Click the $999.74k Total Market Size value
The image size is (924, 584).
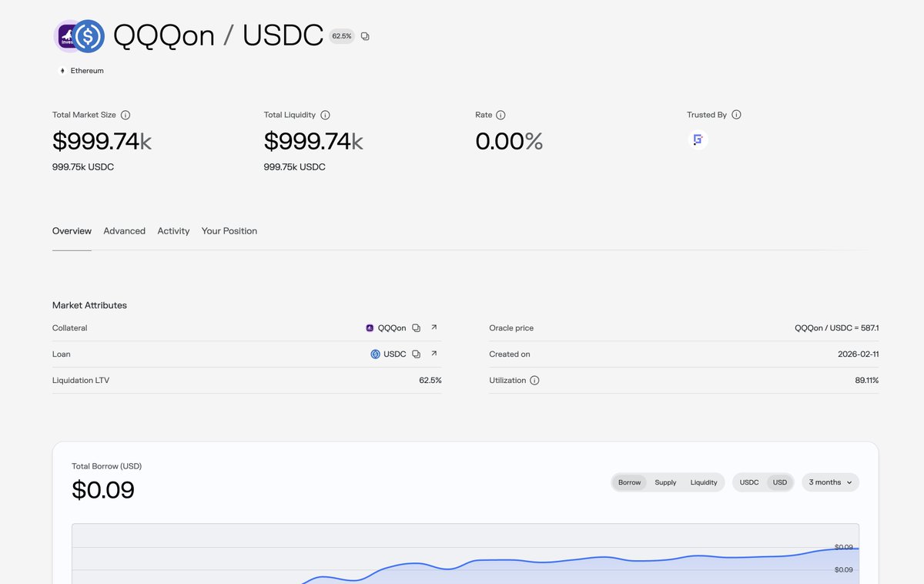(x=102, y=141)
